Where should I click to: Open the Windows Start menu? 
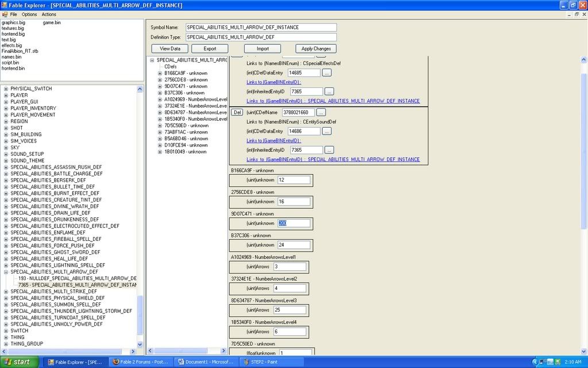(20, 362)
